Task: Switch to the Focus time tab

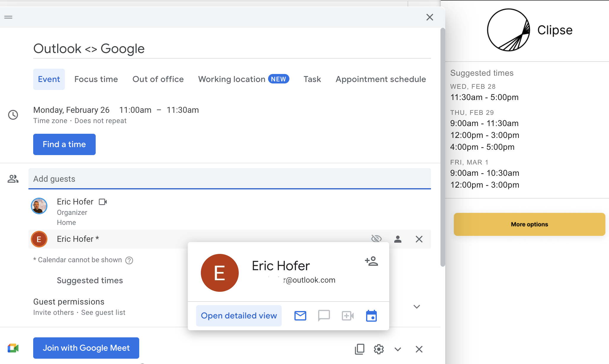Action: coord(96,79)
